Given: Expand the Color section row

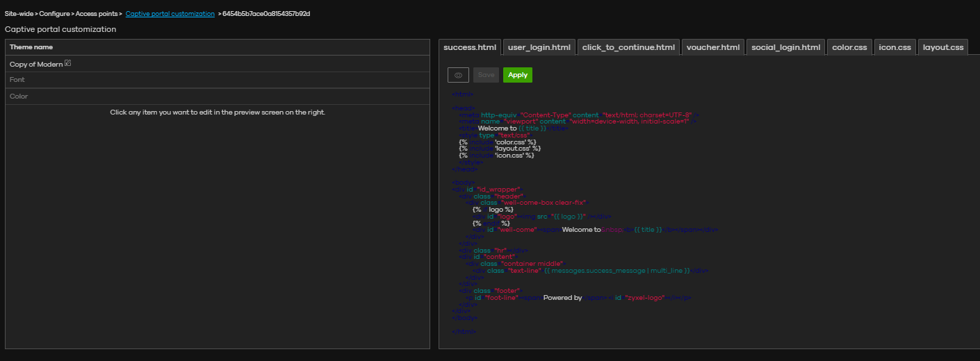Looking at the screenshot, I should (x=19, y=96).
